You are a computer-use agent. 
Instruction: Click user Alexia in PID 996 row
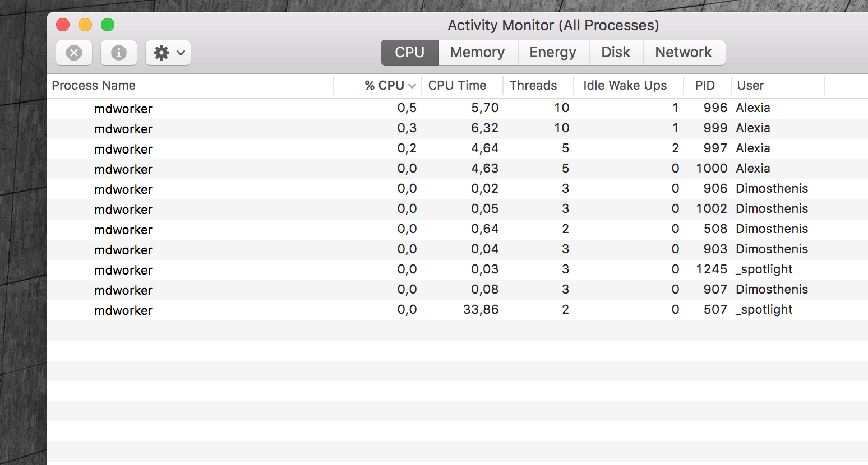[753, 108]
